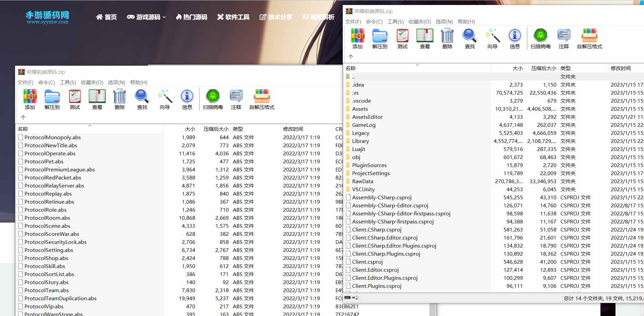Select the Assets folder in right archive list
Viewport: 644px width, 316px height.
tap(360, 109)
